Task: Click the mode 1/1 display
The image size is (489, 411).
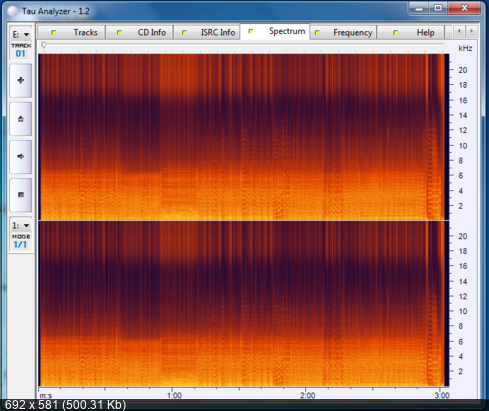Action: coord(20,244)
